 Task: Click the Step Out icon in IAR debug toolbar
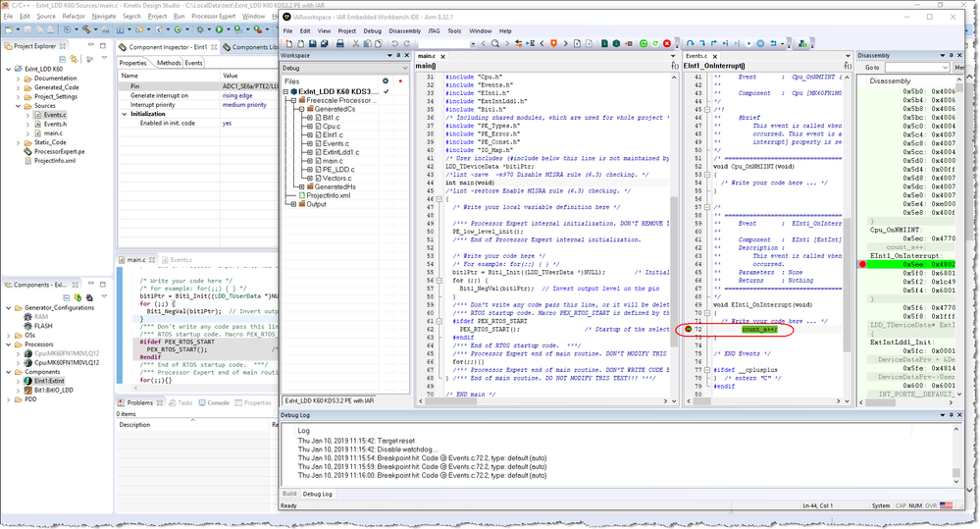tap(714, 44)
